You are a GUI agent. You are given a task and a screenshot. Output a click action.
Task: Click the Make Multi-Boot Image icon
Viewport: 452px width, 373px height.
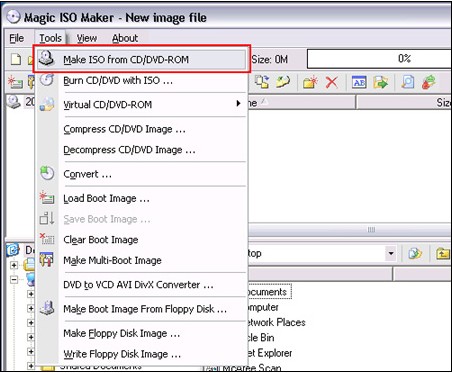tap(47, 260)
